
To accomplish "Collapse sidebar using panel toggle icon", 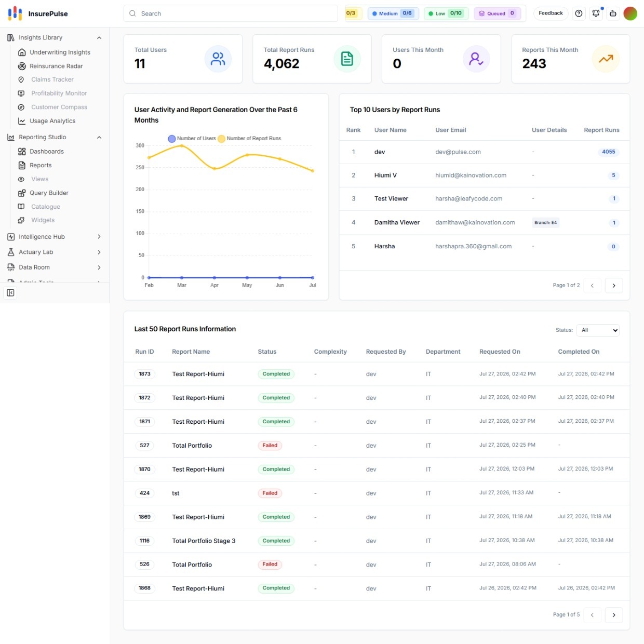I will click(10, 293).
